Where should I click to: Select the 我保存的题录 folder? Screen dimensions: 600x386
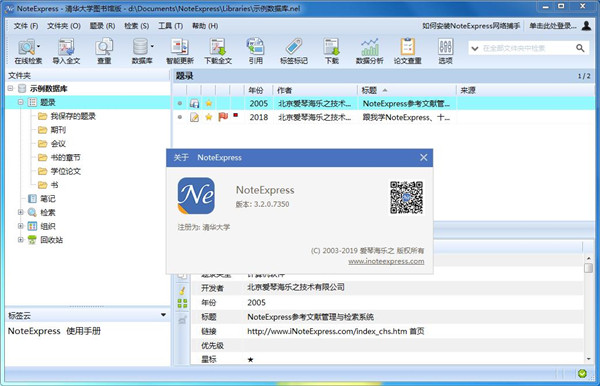(73, 116)
